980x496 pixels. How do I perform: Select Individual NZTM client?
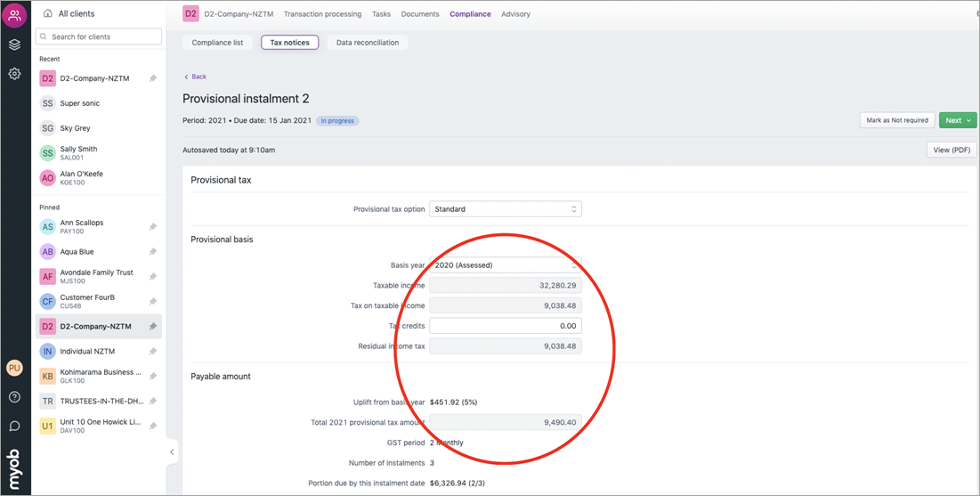coord(98,351)
